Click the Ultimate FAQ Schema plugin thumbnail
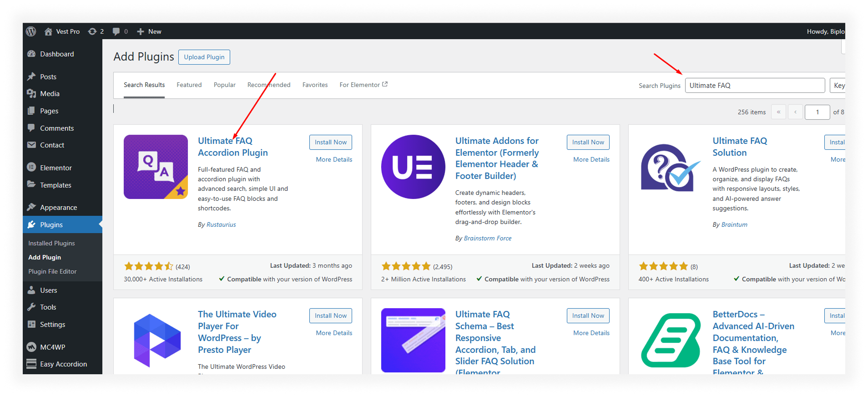Screen dimensions: 868x397 click(413, 340)
